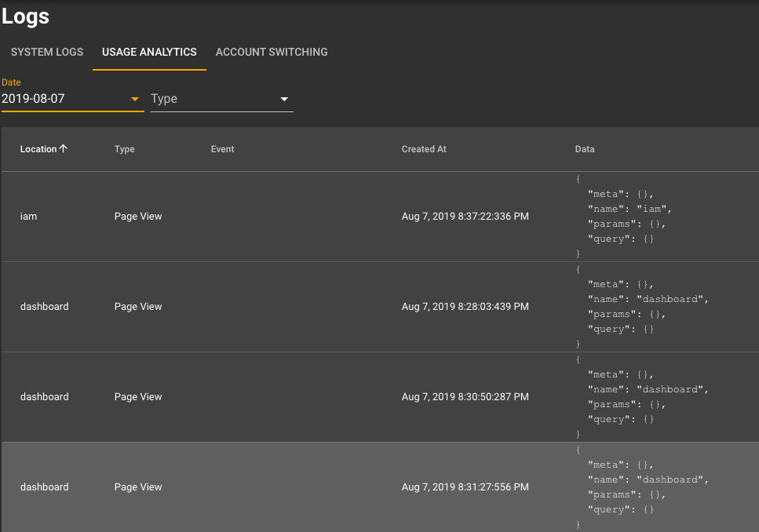Click the Data column header
This screenshot has width=759, height=532.
584,149
